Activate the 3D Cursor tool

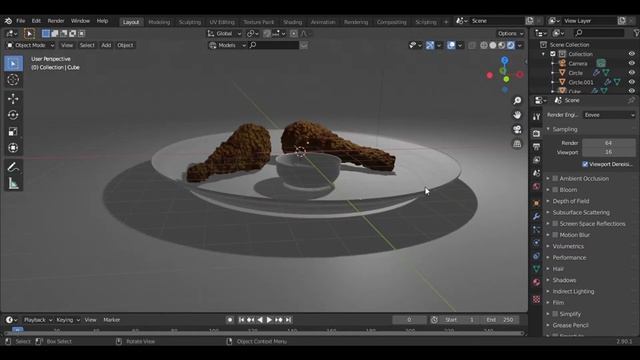point(13,80)
